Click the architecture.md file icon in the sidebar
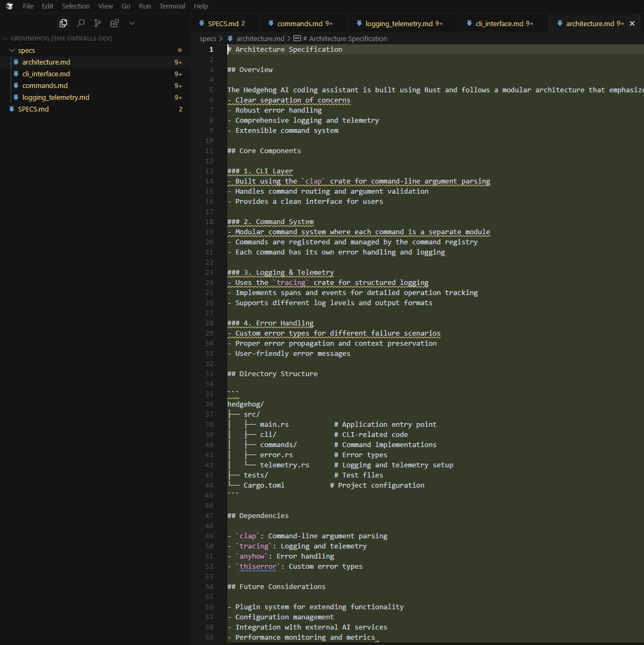This screenshot has height=645, width=644. [16, 62]
